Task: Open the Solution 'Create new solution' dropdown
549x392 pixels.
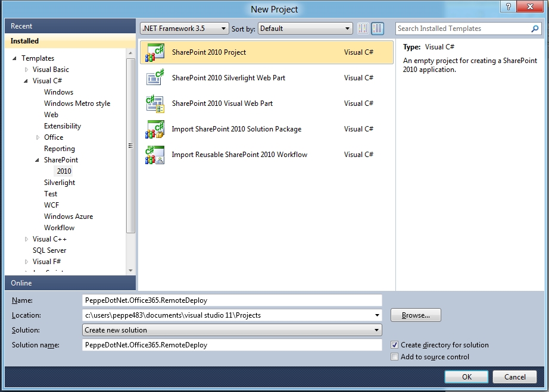Action: coord(232,330)
